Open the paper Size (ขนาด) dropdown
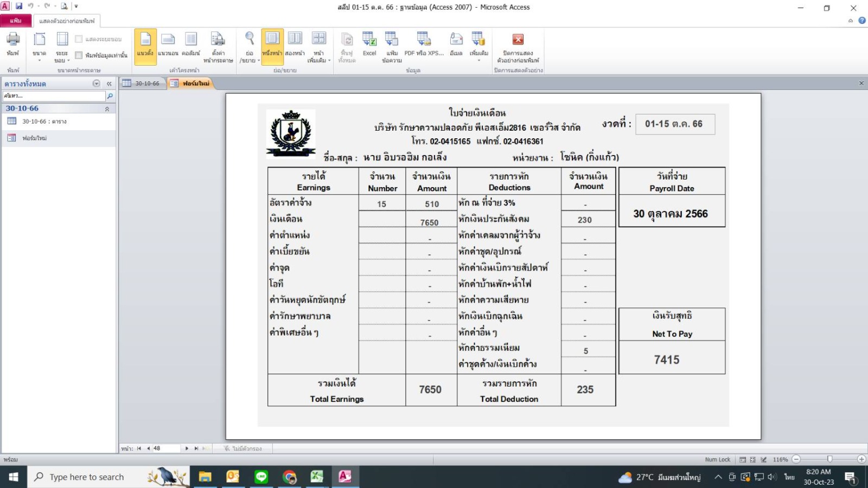Screen dimensions: 868x488 39,46
